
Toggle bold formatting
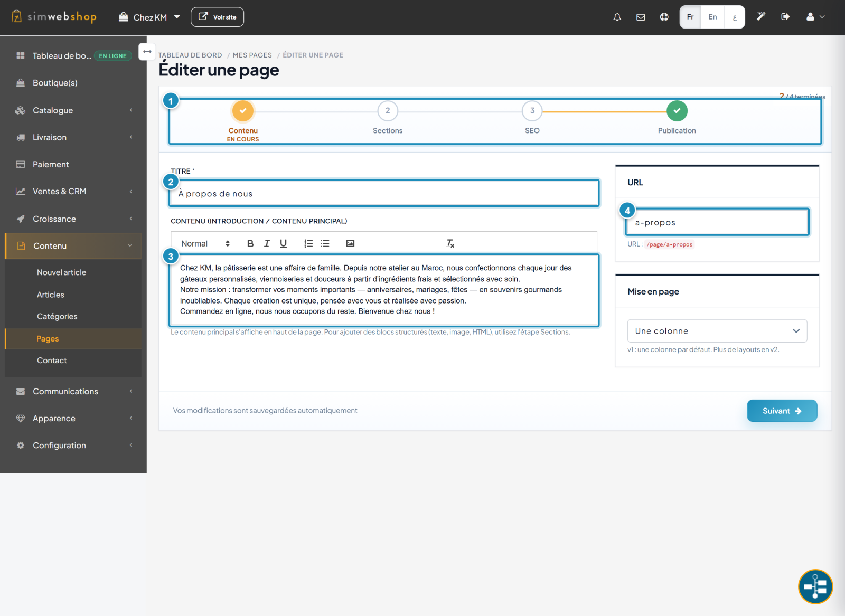pos(250,243)
